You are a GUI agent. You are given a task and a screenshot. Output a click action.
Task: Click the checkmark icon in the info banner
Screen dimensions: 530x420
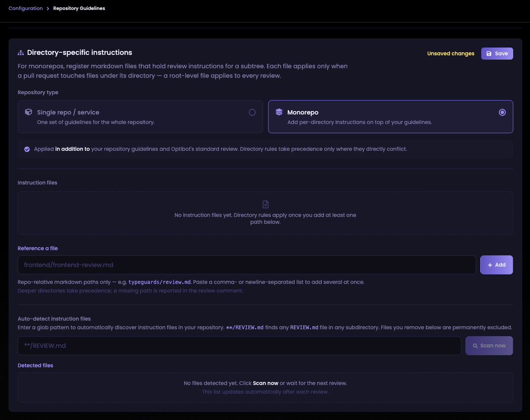[x=27, y=149]
